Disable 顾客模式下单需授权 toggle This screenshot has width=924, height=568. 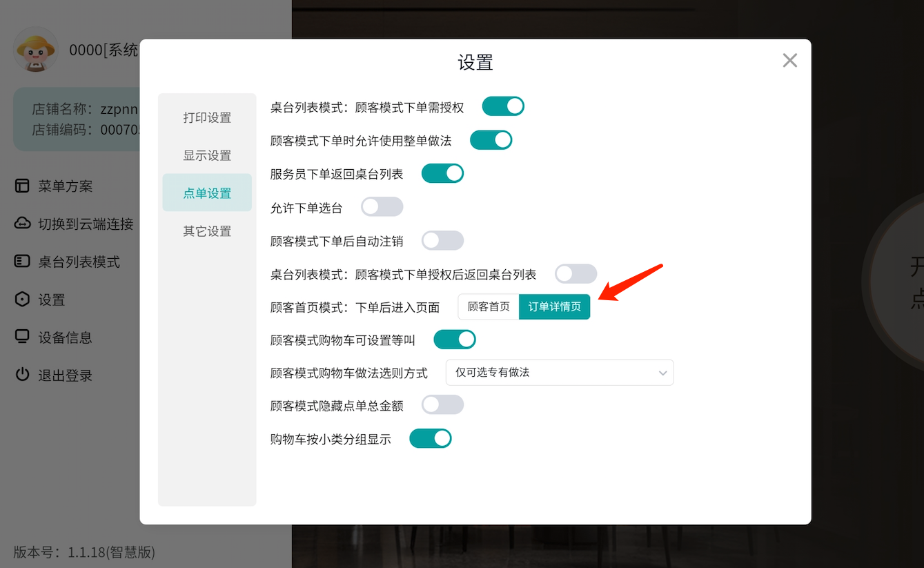point(503,106)
